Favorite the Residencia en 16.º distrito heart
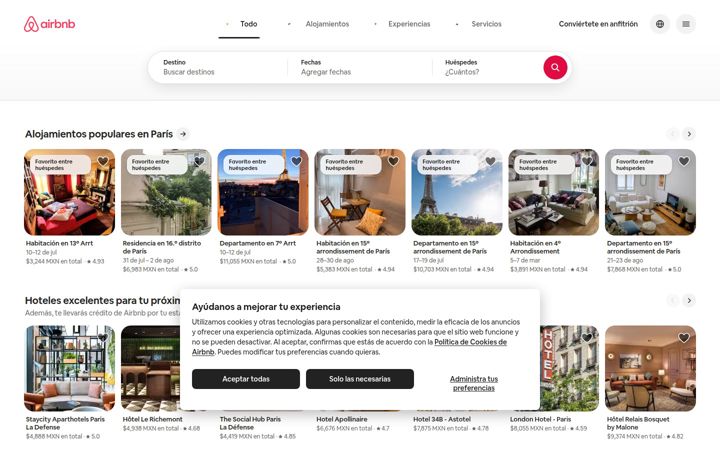Viewport: 720px width, 450px height. pyautogui.click(x=199, y=161)
